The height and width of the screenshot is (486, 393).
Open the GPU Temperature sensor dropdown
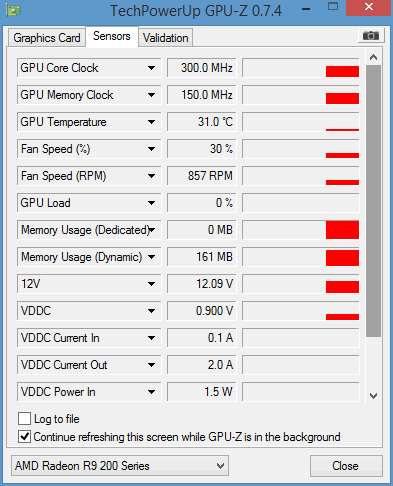click(x=151, y=122)
